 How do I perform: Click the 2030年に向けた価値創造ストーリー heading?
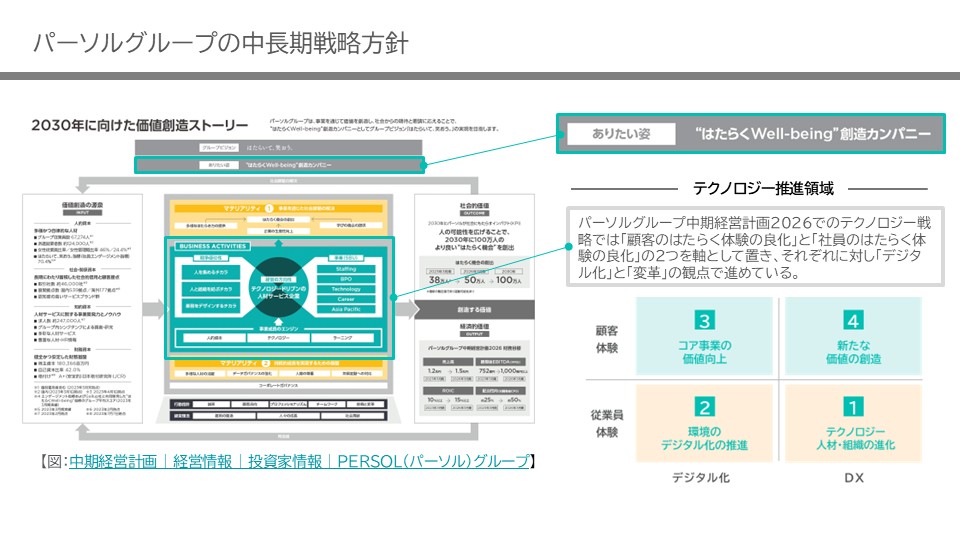pos(139,125)
